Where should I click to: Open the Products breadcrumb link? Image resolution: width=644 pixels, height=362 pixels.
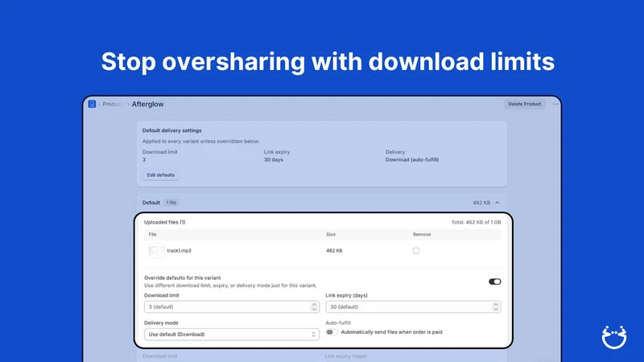pyautogui.click(x=113, y=105)
